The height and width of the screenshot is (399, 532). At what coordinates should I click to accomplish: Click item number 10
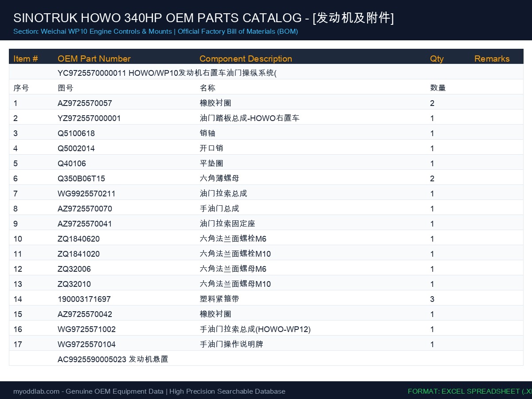pos(18,239)
